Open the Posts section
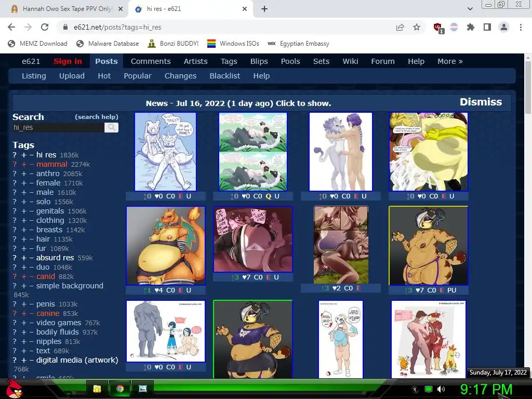The height and width of the screenshot is (399, 532). tap(106, 61)
